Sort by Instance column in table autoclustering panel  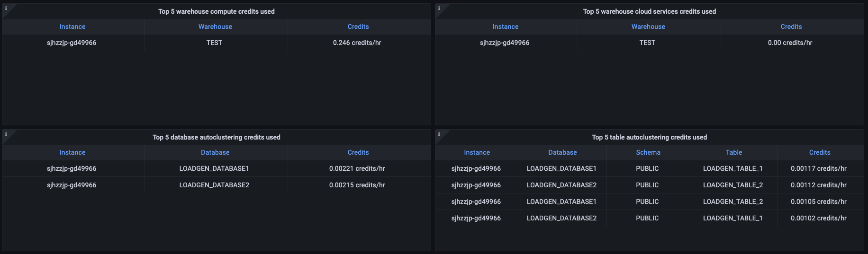coord(477,152)
